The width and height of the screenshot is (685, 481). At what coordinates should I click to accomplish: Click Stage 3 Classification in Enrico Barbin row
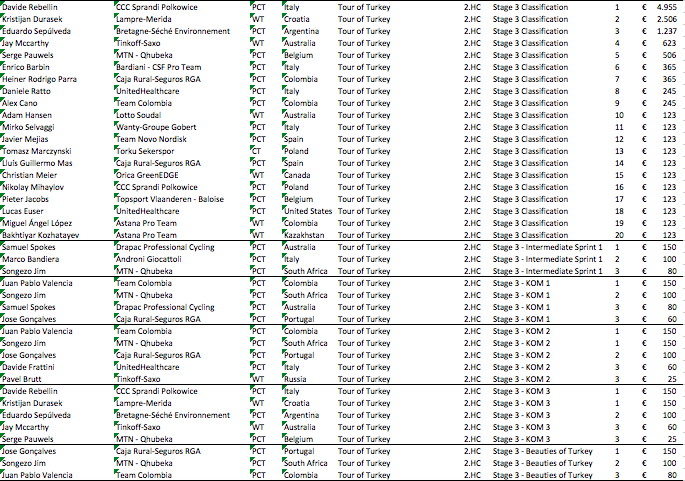(530, 67)
